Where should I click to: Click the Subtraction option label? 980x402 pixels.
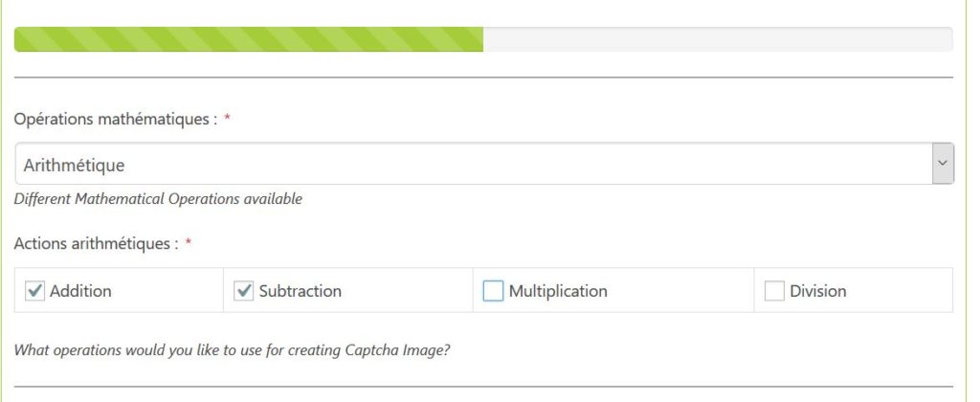pyautogui.click(x=300, y=291)
